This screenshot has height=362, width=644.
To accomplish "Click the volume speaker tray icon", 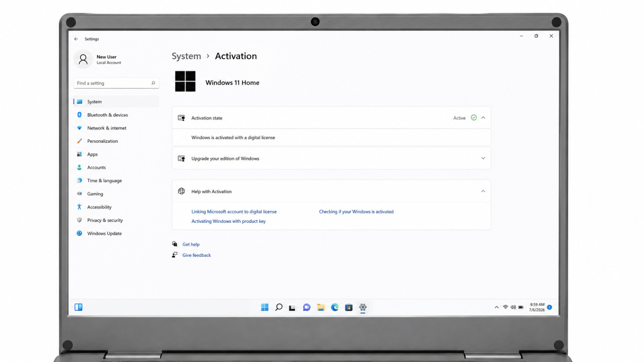I will pos(513,307).
